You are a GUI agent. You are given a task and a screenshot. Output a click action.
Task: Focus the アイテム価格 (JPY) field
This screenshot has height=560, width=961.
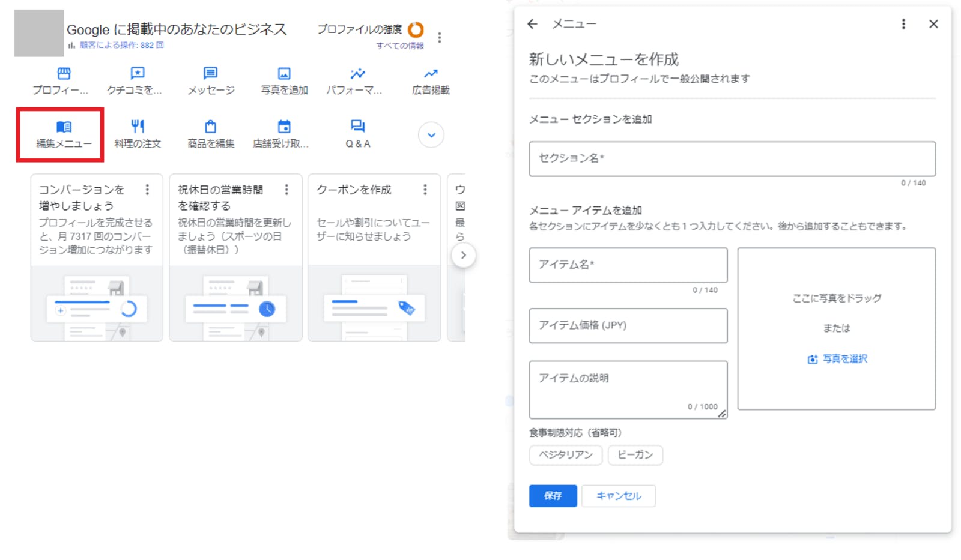tap(628, 326)
